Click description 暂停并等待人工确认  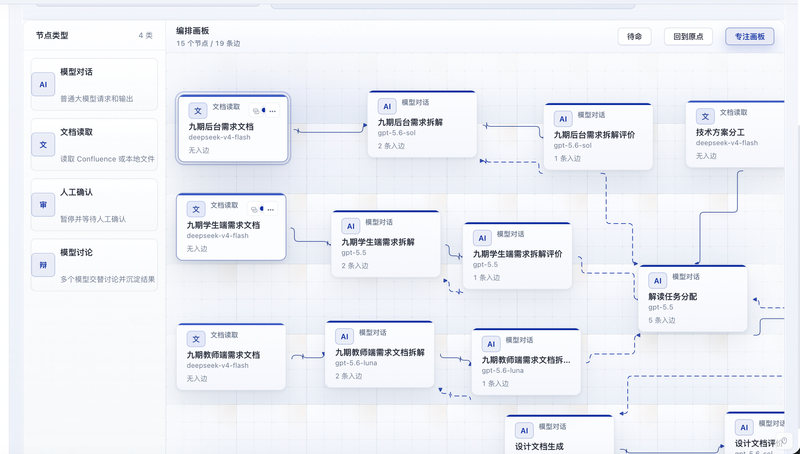click(x=93, y=219)
